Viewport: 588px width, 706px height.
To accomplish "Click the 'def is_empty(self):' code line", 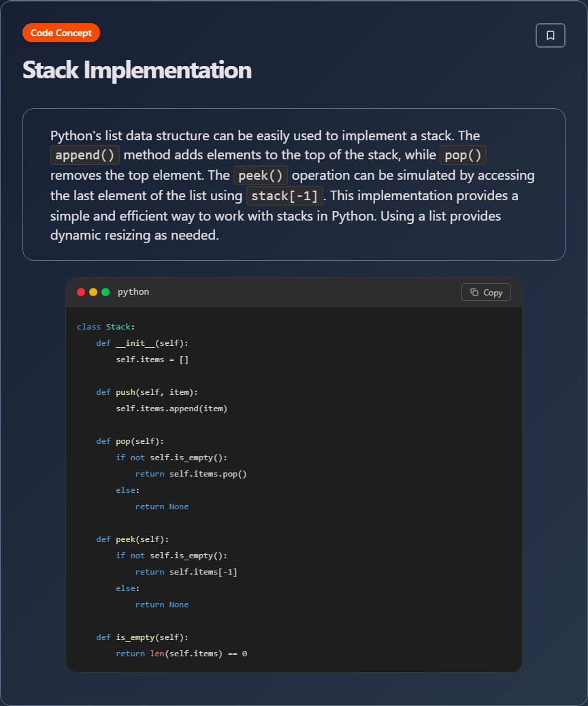I will (x=142, y=637).
